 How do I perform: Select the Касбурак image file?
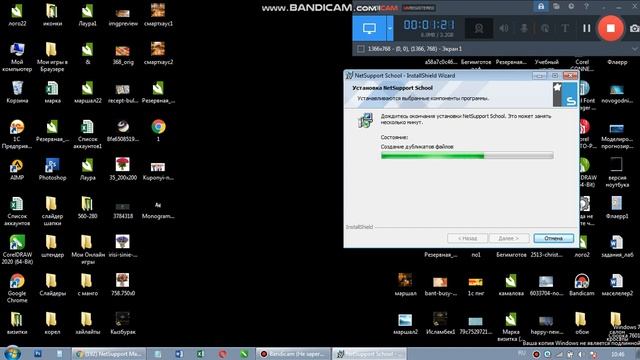coord(123,323)
